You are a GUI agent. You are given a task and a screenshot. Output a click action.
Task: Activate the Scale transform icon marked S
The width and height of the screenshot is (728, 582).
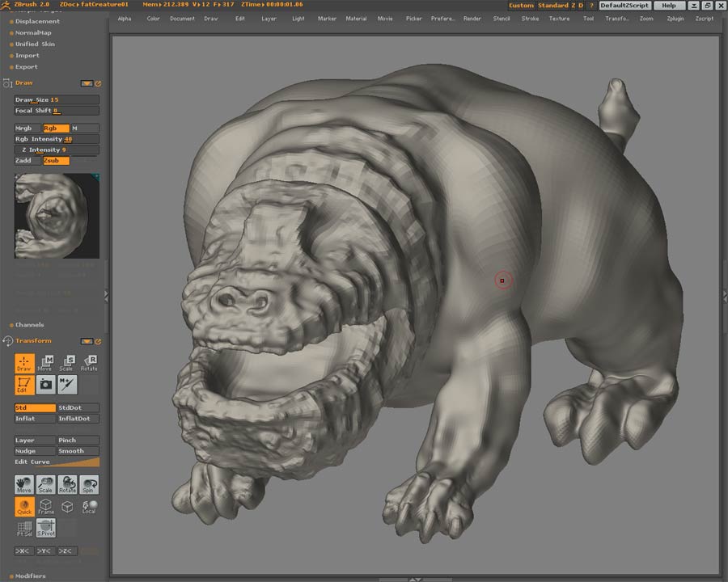[68, 363]
